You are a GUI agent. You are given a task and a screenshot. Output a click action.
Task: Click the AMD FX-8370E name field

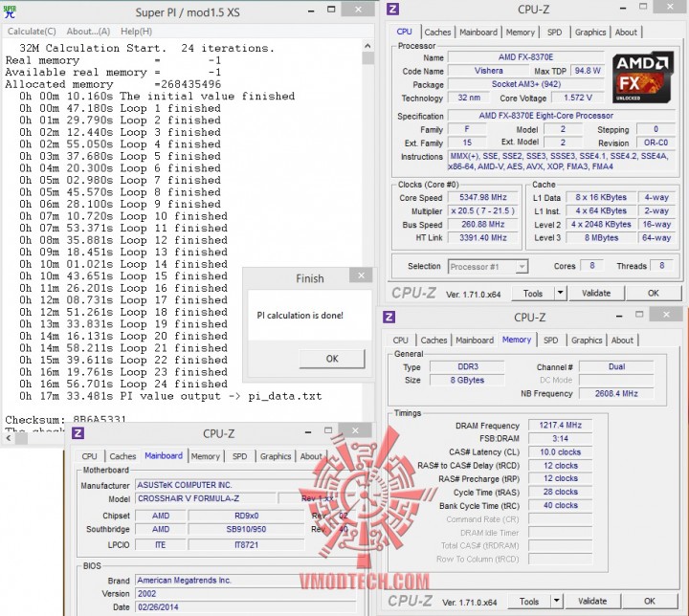[x=525, y=57]
